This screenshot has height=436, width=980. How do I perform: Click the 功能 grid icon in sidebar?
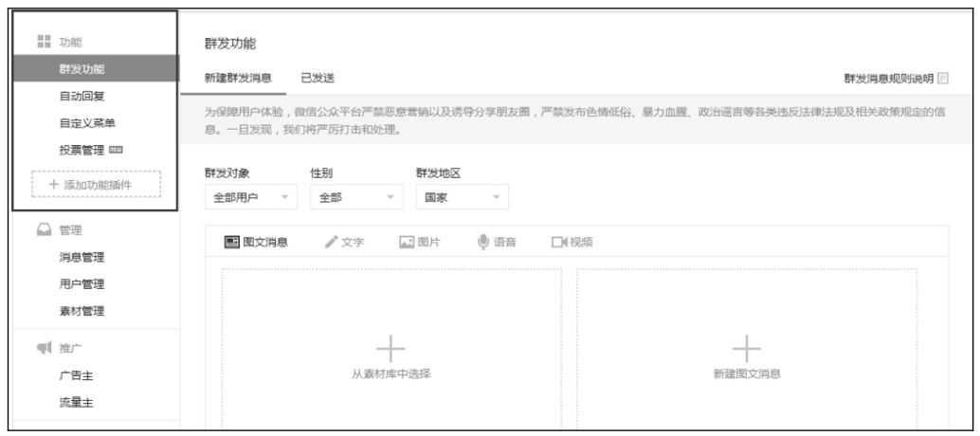[44, 42]
